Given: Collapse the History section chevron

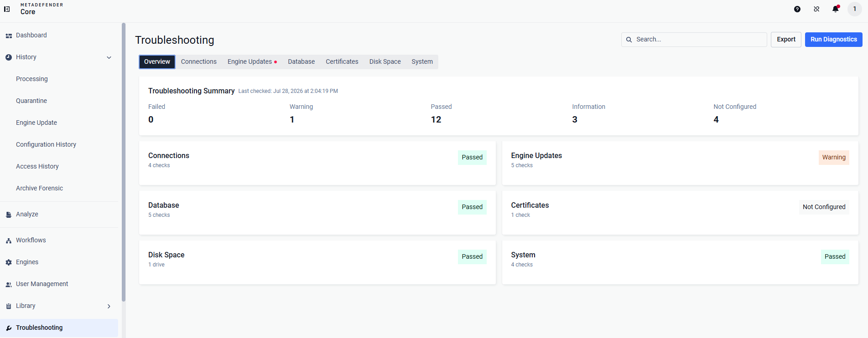Looking at the screenshot, I should pyautogui.click(x=109, y=57).
